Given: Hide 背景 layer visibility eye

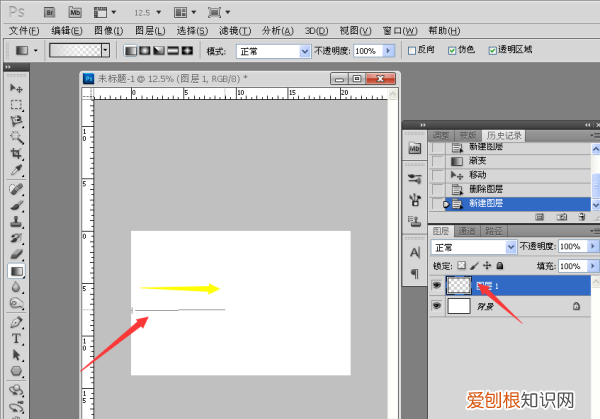Looking at the screenshot, I should pyautogui.click(x=437, y=306).
